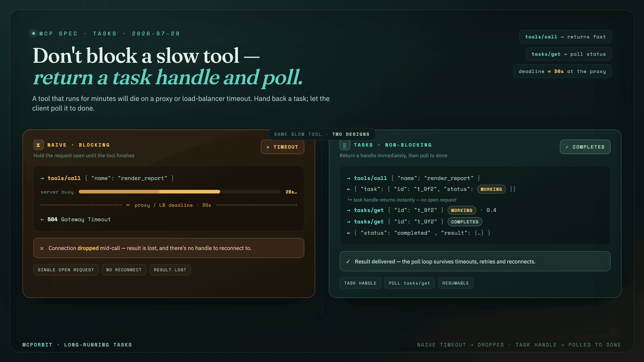Click the italic 'return a task handle and poll.' heading
644x362 pixels.
point(168,77)
